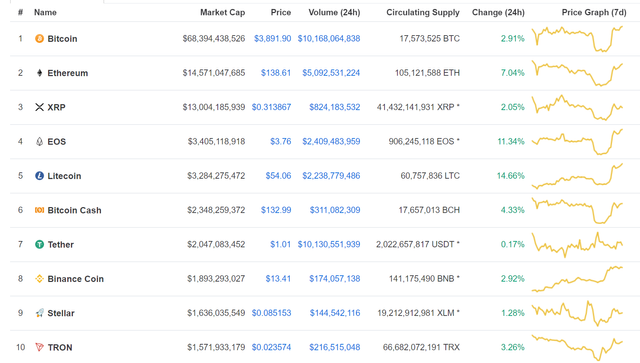This screenshot has width=640, height=363.
Task: Open Tether 7-day price graph
Action: (577, 245)
